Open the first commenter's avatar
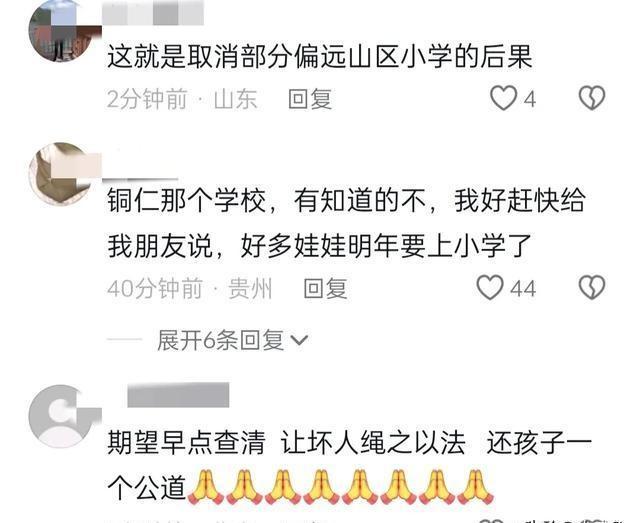 (x=61, y=32)
